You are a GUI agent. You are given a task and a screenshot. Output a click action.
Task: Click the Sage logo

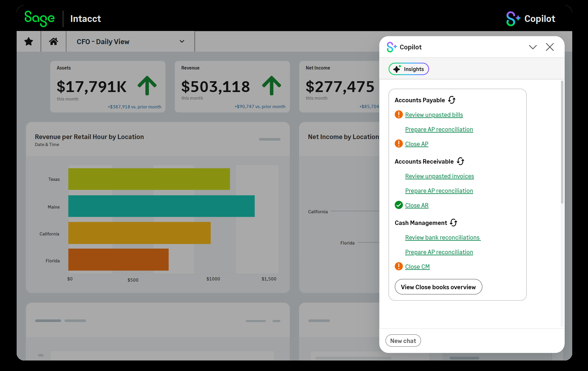point(40,19)
